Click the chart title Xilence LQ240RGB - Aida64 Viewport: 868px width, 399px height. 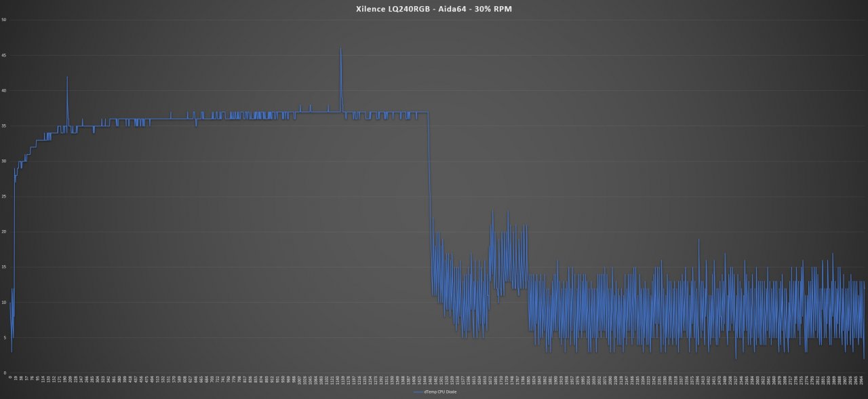434,8
